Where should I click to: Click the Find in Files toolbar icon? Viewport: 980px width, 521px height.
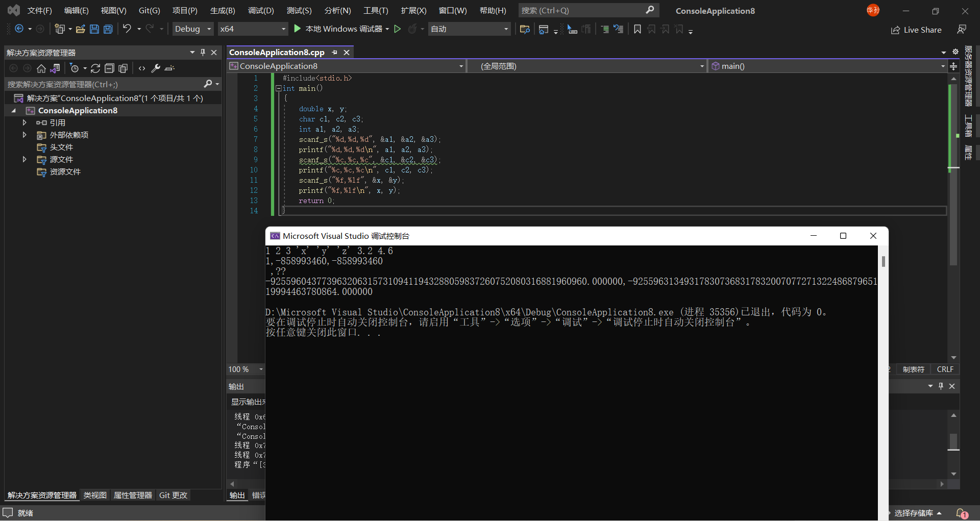click(x=525, y=29)
